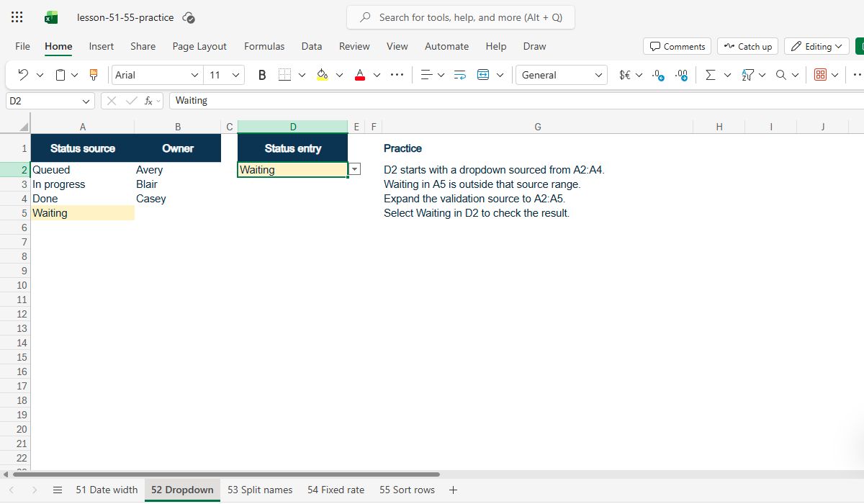Open the app launcher grid icon
The image size is (864, 504).
coord(17,17)
